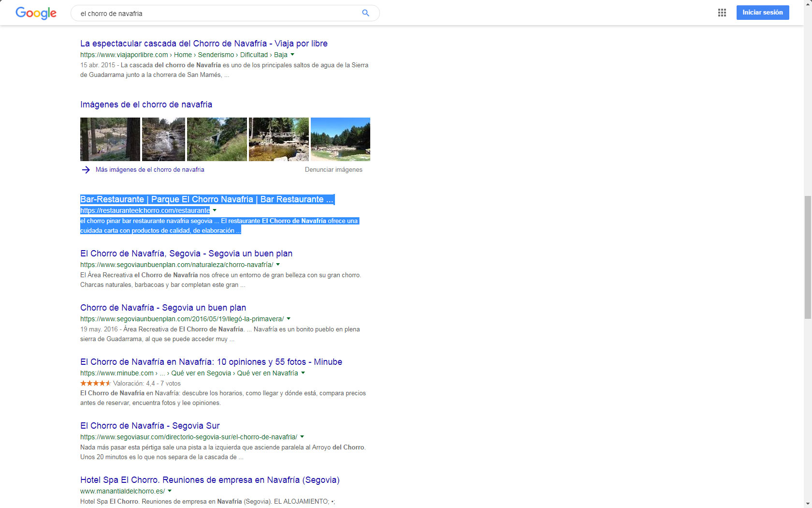Open the Minube 10 opiniones result
This screenshot has width=812, height=508.
pyautogui.click(x=211, y=362)
